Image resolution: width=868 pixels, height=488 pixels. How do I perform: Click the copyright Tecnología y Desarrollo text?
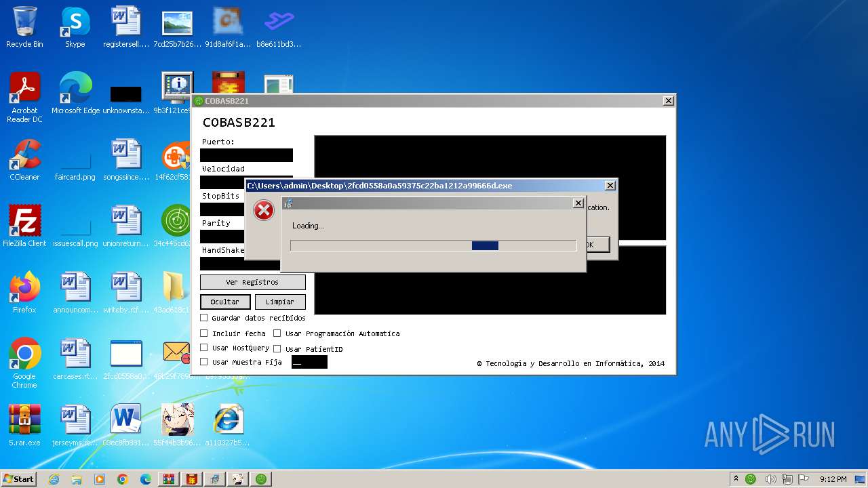point(570,363)
